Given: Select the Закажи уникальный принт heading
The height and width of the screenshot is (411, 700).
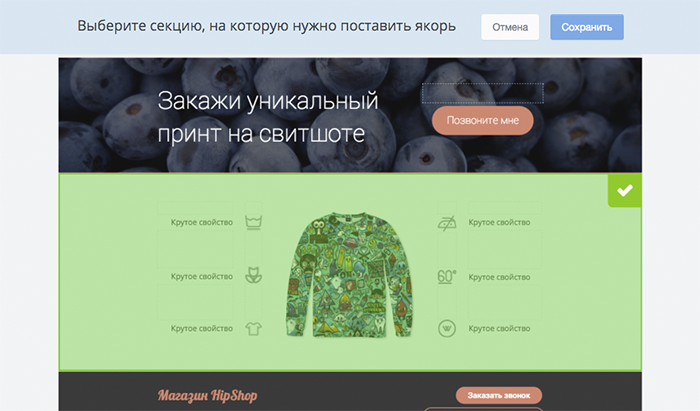Looking at the screenshot, I should 268,117.
